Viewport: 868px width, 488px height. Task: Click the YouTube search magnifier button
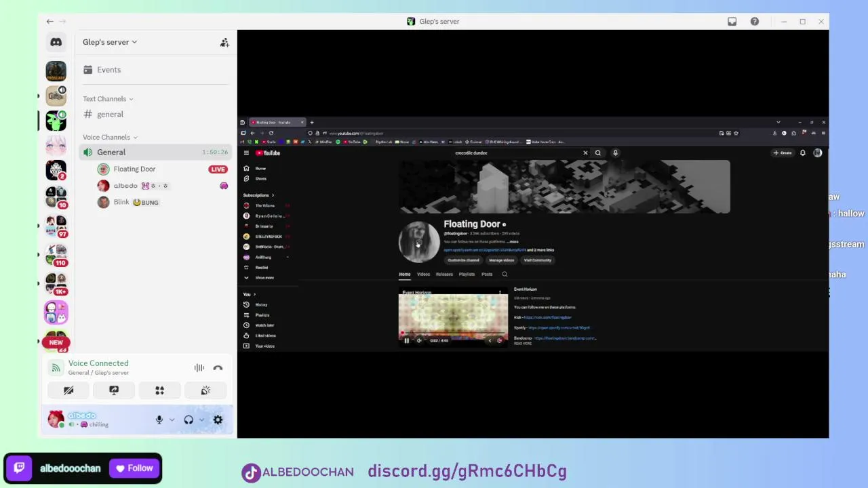pyautogui.click(x=598, y=153)
